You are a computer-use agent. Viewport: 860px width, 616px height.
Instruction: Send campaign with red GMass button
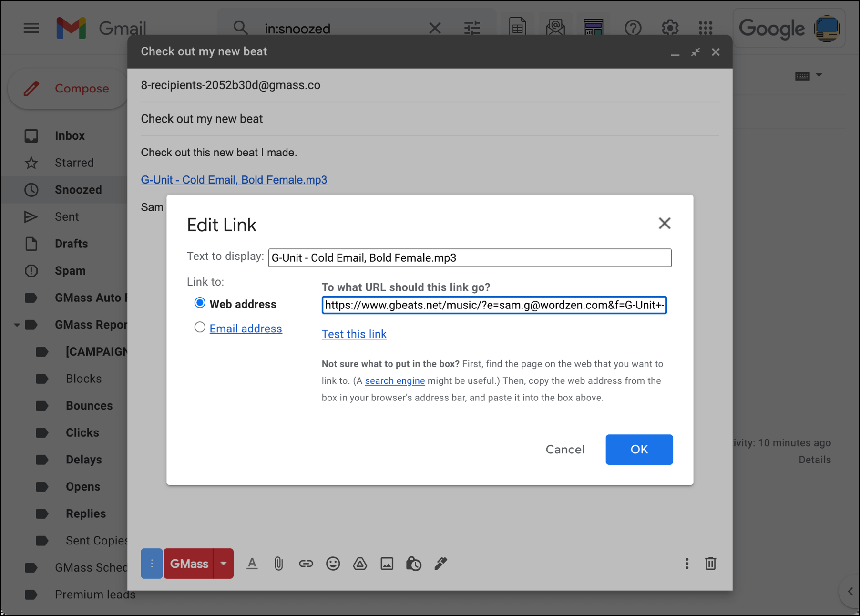point(189,564)
